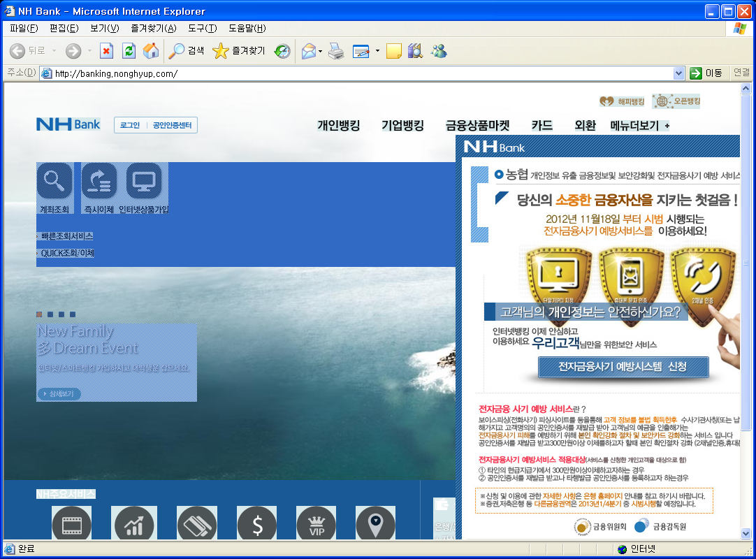
Task: Click the IE Forward arrow button
Action: pyautogui.click(x=73, y=50)
